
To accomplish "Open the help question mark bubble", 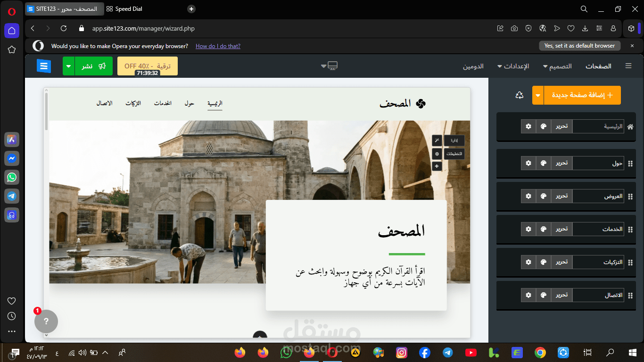I will (46, 321).
